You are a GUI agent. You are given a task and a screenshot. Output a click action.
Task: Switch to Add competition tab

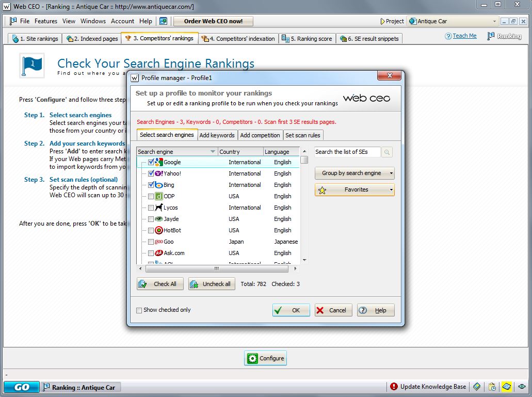click(x=260, y=135)
